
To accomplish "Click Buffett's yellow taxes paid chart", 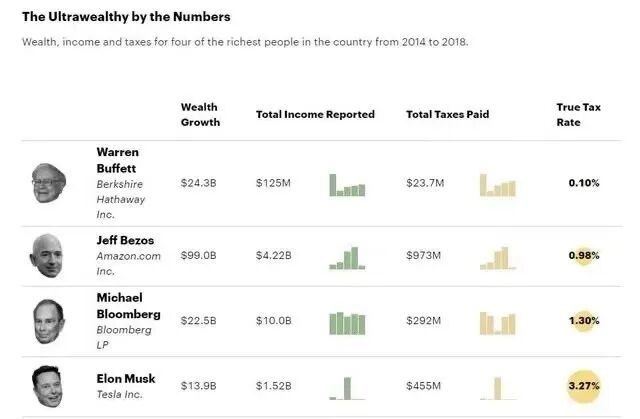I will 497,186.
